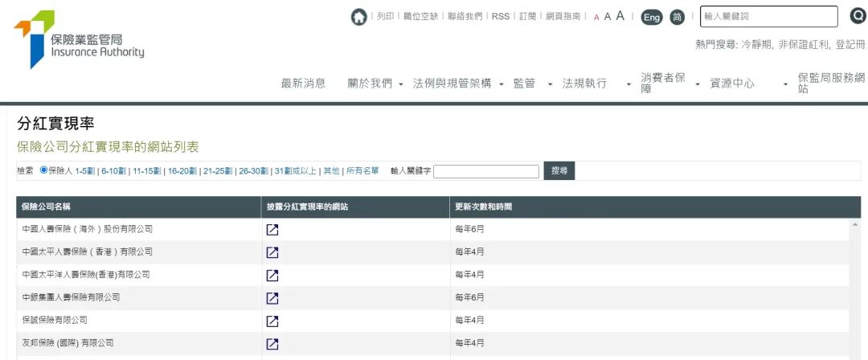
Task: Search hot keyword 冷靜期
Action: [757, 45]
